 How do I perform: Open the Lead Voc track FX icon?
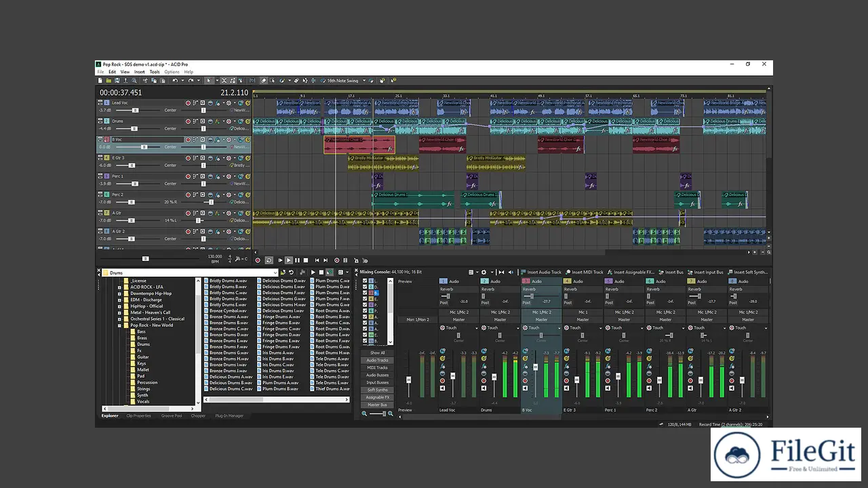(218, 103)
